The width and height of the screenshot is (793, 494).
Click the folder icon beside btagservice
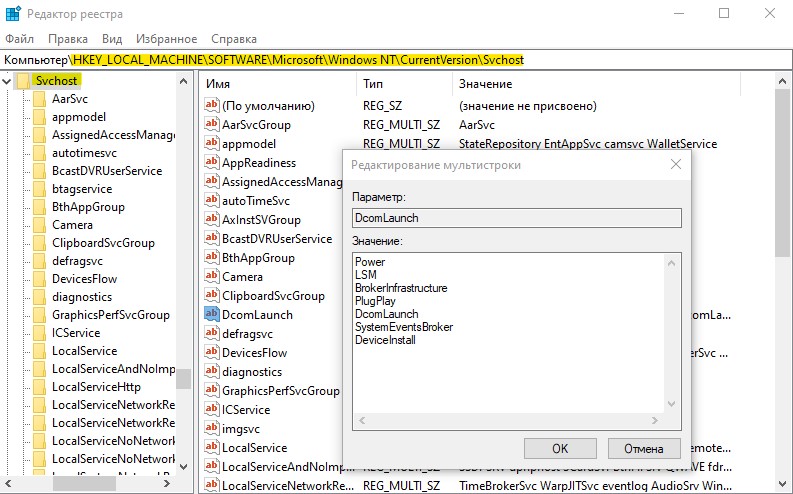[39, 189]
